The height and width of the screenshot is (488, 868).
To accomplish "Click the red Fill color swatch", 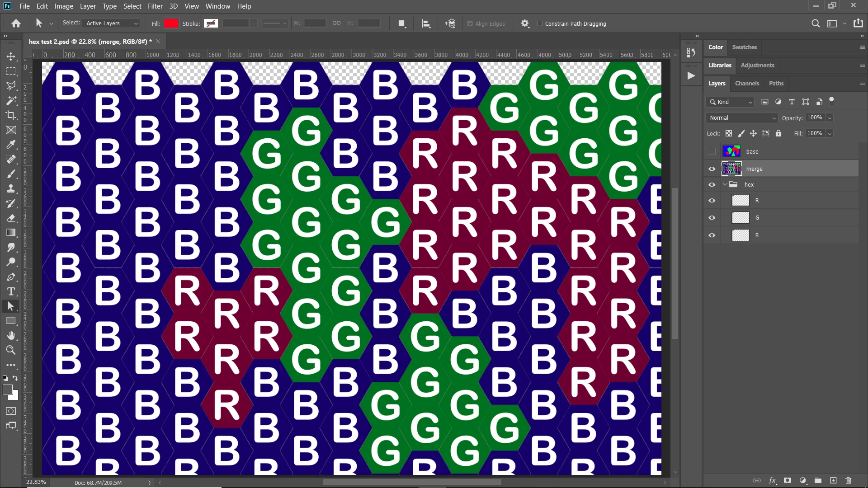I will tap(171, 23).
